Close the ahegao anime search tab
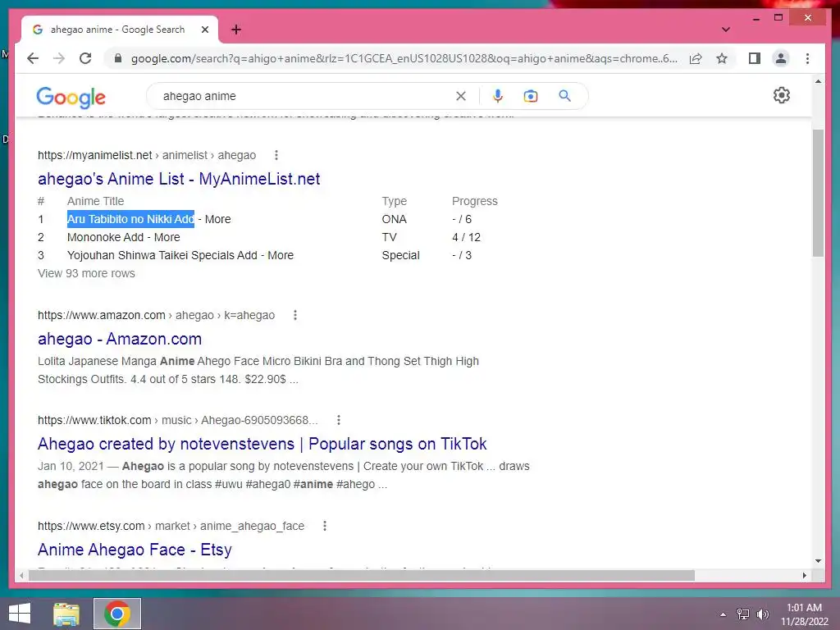This screenshot has height=630, width=840. tap(204, 30)
